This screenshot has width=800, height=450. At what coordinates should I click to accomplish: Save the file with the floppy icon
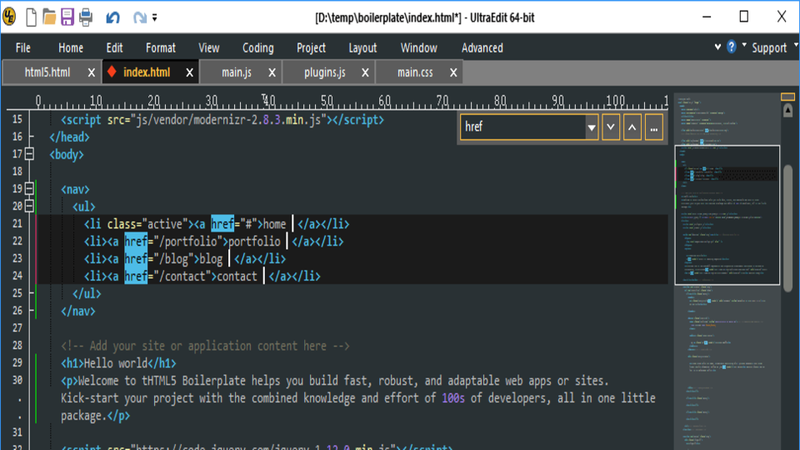pos(66,16)
